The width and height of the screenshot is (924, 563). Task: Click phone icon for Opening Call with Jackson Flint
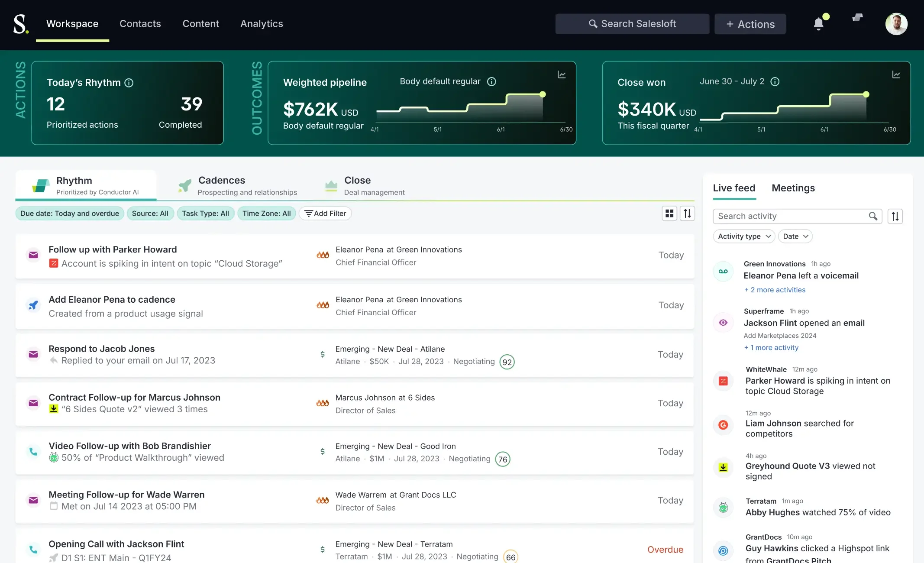point(33,550)
